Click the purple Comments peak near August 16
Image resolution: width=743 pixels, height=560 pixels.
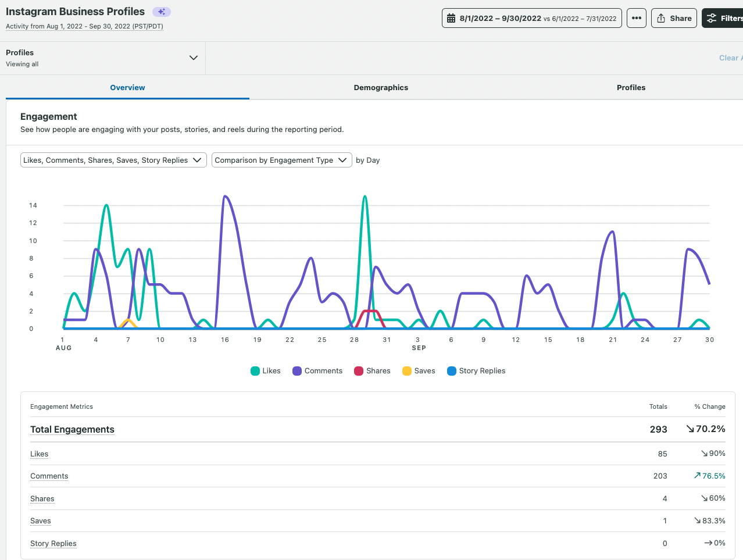(225, 197)
